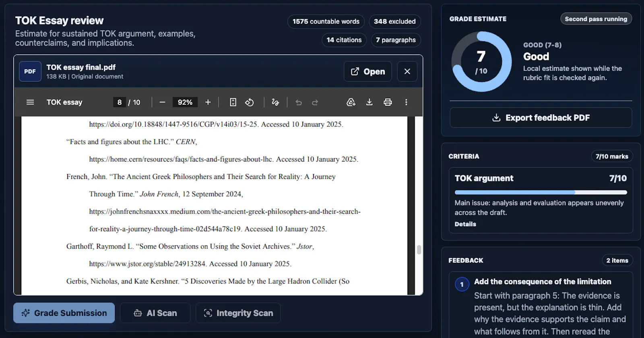This screenshot has height=338, width=644.
Task: Click the 7/10 marks badge
Action: pyautogui.click(x=612, y=156)
